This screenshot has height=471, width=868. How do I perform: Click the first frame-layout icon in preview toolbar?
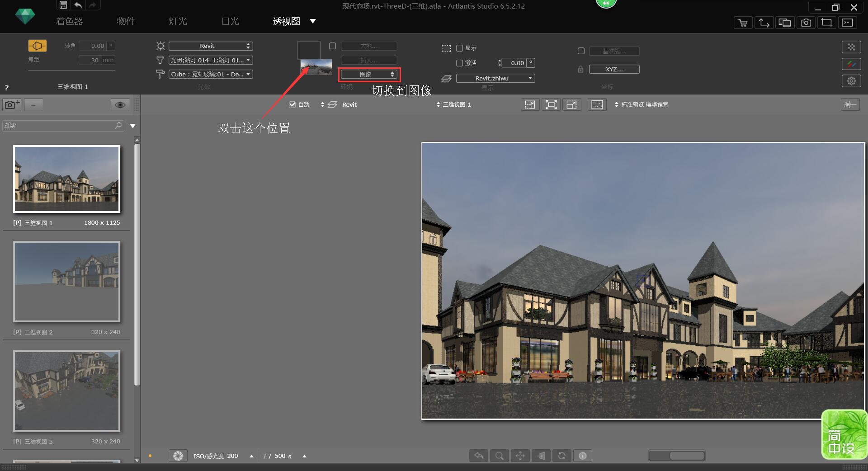530,105
